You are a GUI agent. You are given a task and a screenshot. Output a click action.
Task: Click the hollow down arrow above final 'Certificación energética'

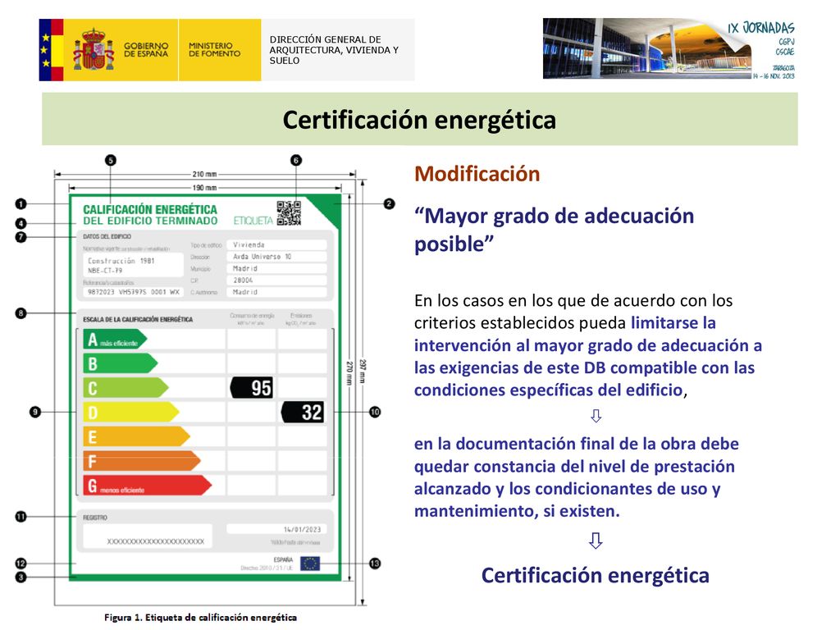(596, 540)
